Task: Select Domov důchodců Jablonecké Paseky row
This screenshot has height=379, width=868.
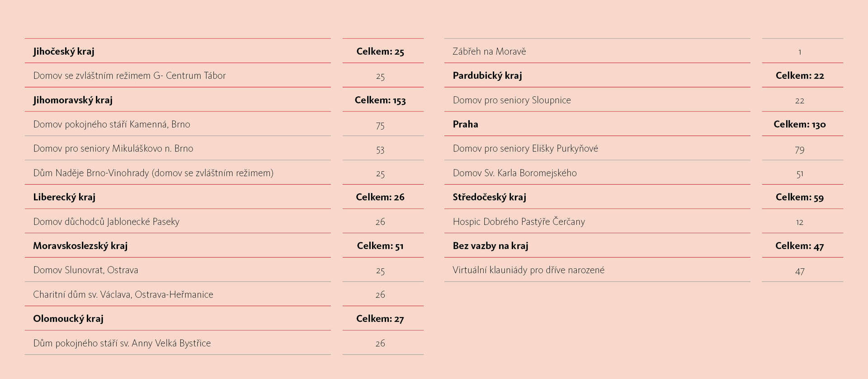Action: (106, 222)
